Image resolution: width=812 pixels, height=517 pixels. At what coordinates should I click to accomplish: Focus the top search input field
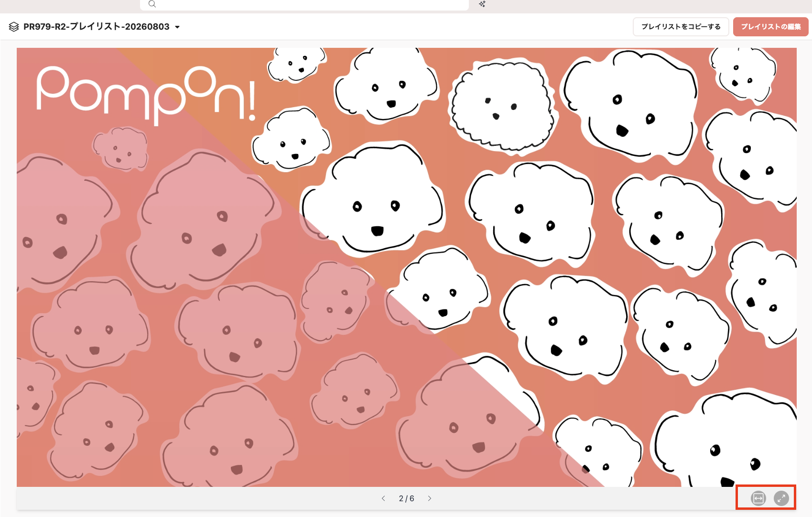(x=304, y=4)
